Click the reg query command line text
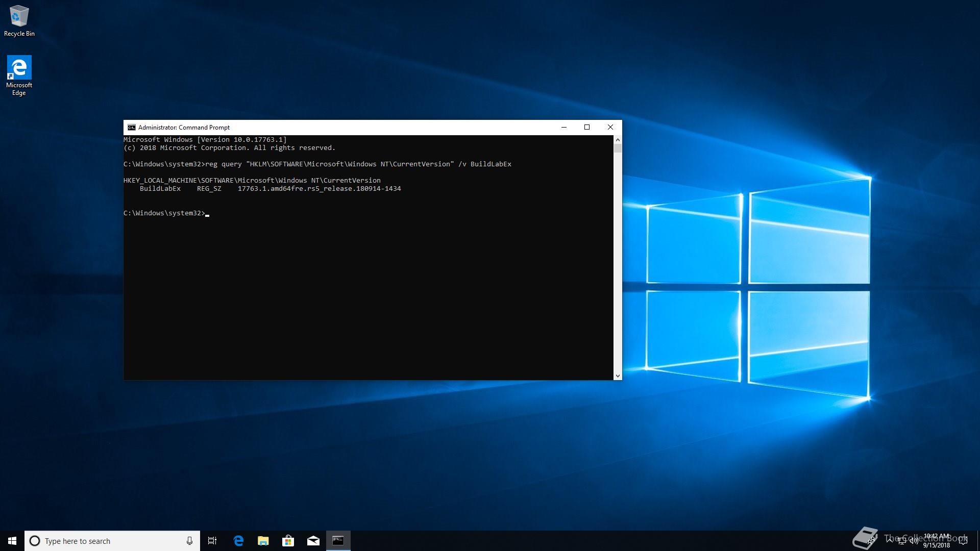 coord(358,164)
